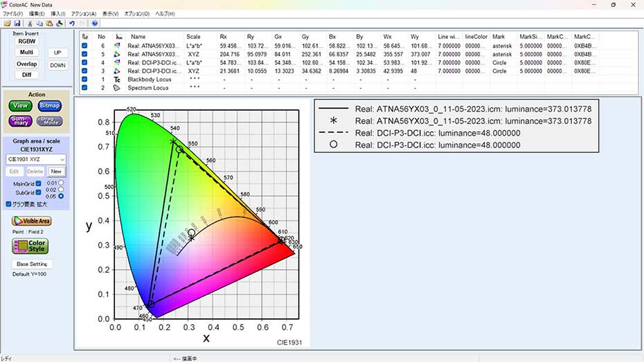
Task: Open the ファイル(F) menu
Action: click(x=13, y=14)
